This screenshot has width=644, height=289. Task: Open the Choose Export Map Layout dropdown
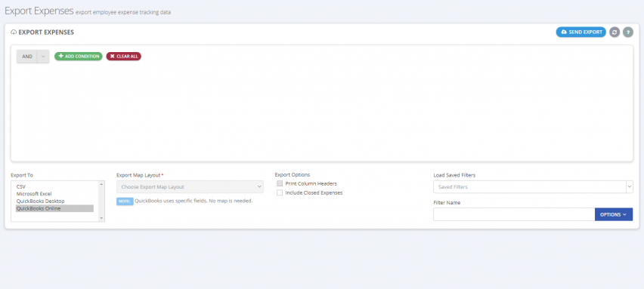click(x=190, y=187)
